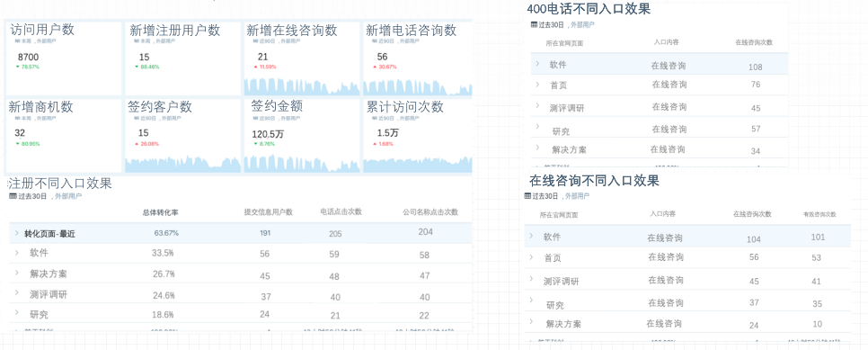Click table icon under 注册不同入口效果 title
This screenshot has width=868, height=350.
(13, 196)
